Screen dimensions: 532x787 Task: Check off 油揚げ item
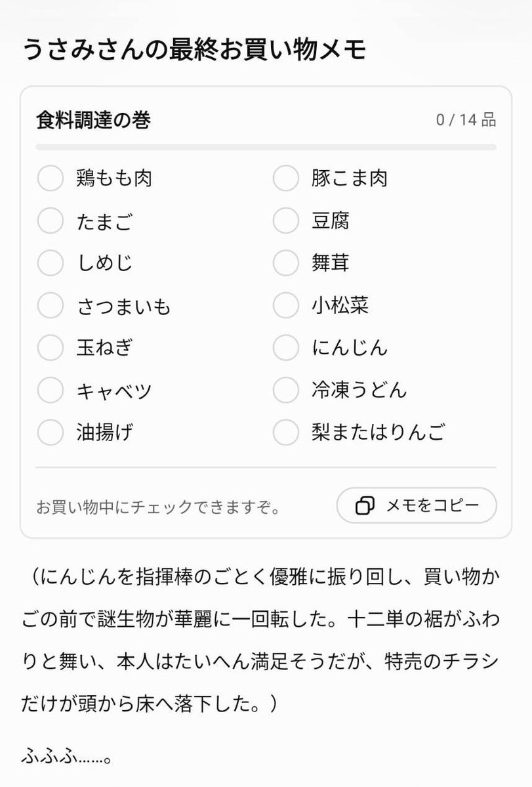51,432
